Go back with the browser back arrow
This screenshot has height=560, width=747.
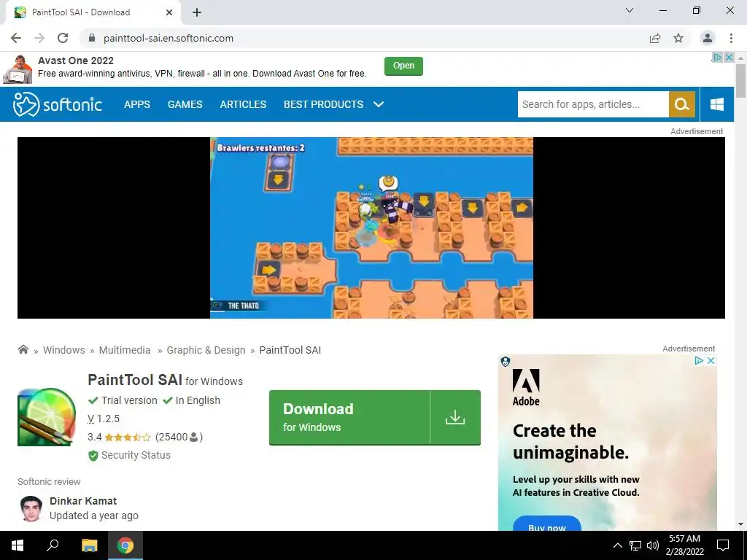pos(16,38)
